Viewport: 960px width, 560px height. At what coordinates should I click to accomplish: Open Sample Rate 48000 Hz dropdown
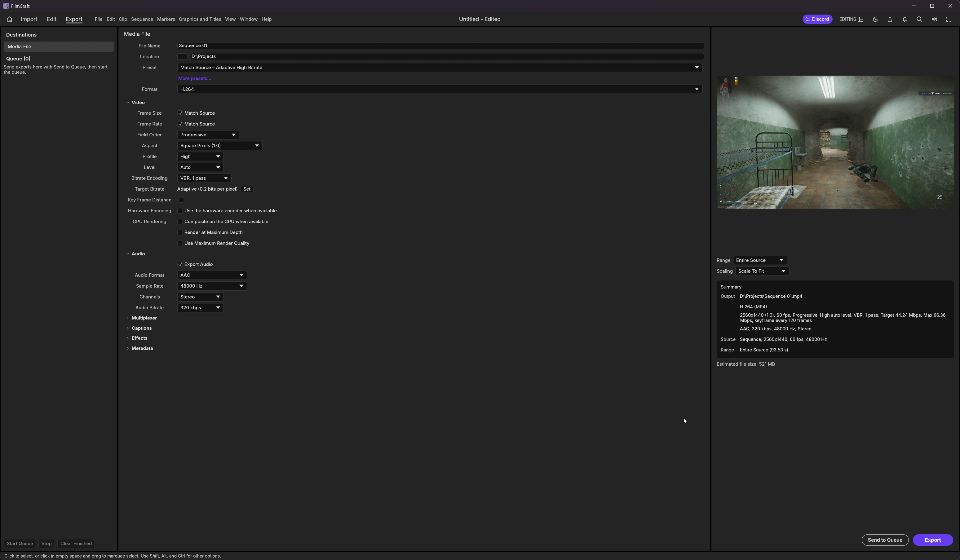(212, 286)
